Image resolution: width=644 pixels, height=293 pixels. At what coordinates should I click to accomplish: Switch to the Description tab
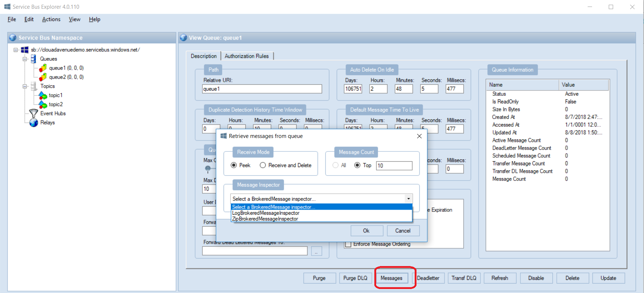point(204,56)
